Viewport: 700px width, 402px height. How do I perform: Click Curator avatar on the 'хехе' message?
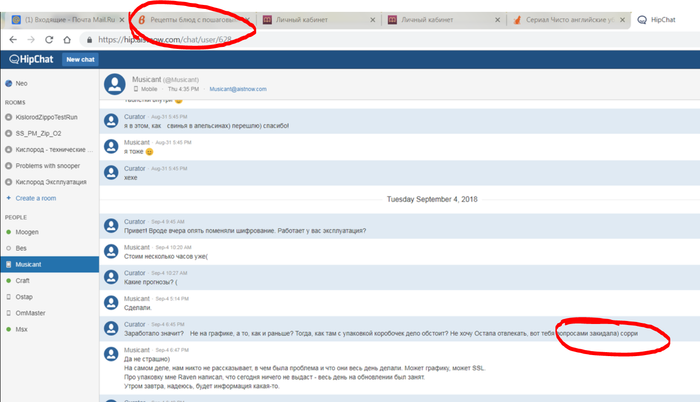(x=111, y=172)
